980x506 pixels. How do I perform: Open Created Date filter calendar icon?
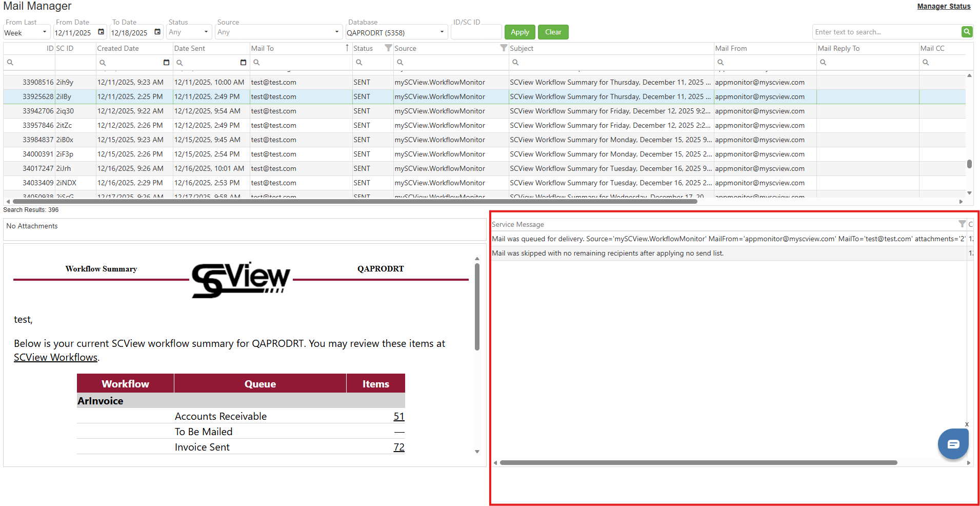[x=166, y=63]
